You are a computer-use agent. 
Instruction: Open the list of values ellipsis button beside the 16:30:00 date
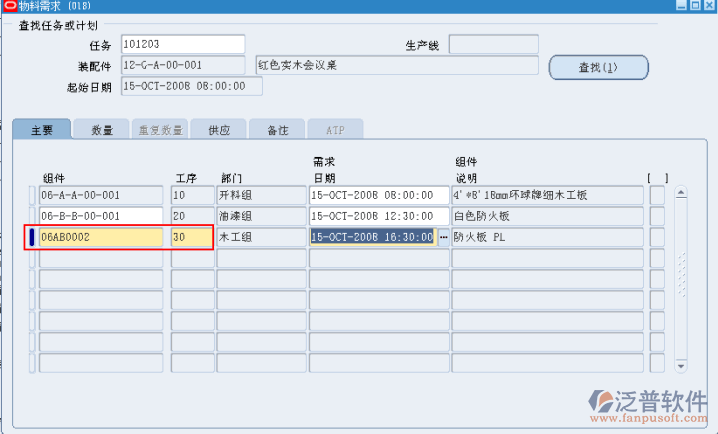point(444,237)
